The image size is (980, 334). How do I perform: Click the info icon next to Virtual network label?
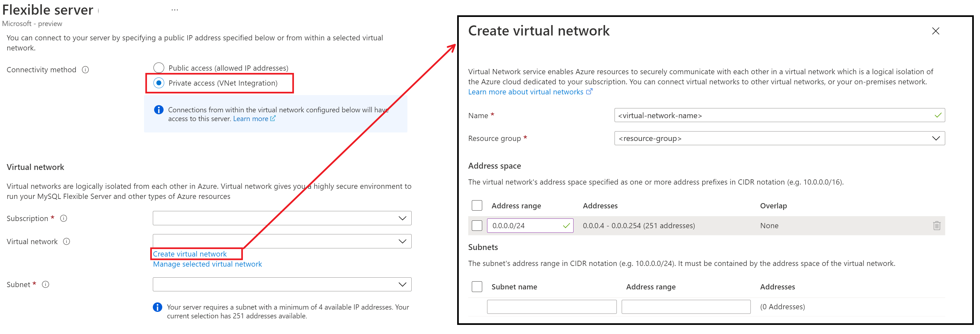[x=67, y=242]
